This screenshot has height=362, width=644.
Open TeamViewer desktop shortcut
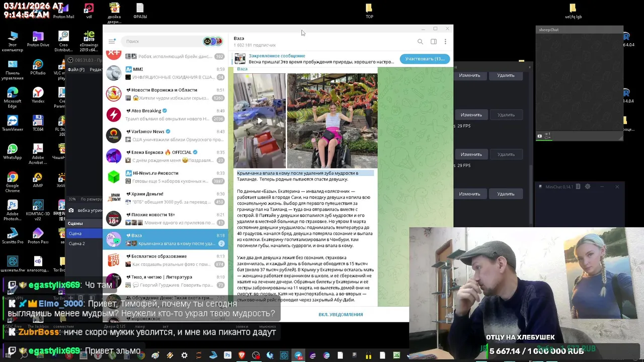13,124
